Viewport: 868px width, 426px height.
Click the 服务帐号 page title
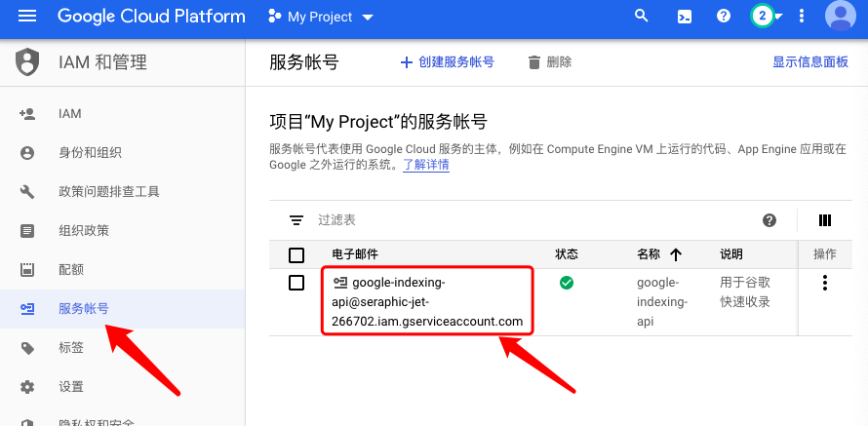point(304,62)
